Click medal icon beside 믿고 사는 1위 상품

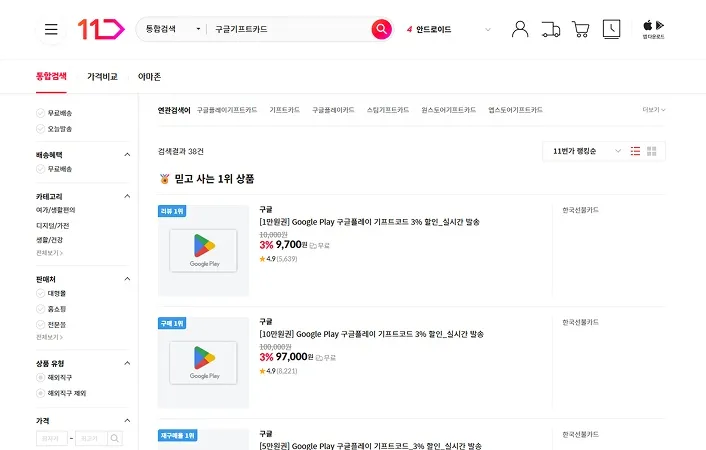click(x=164, y=179)
